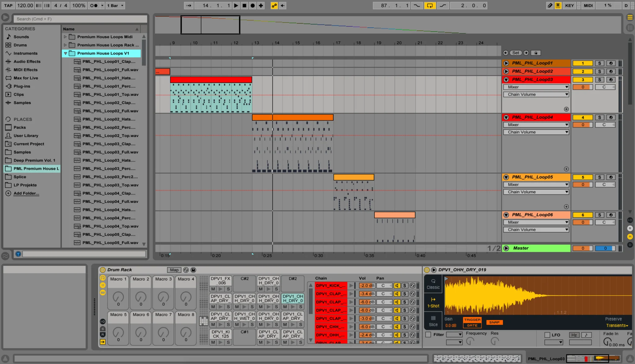
Task: Select the Instruments category
Action: [25, 53]
